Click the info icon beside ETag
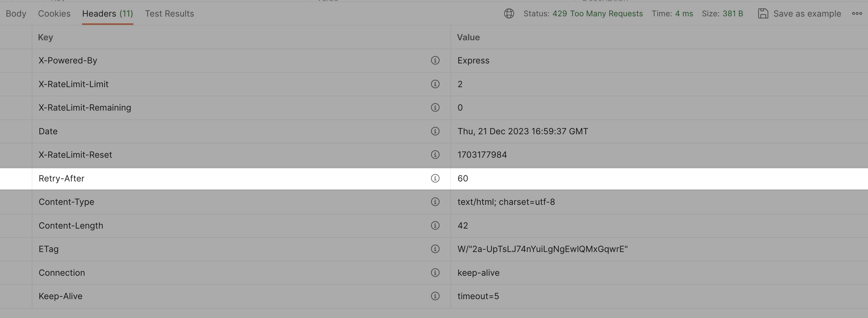The image size is (868, 318). [x=435, y=249]
